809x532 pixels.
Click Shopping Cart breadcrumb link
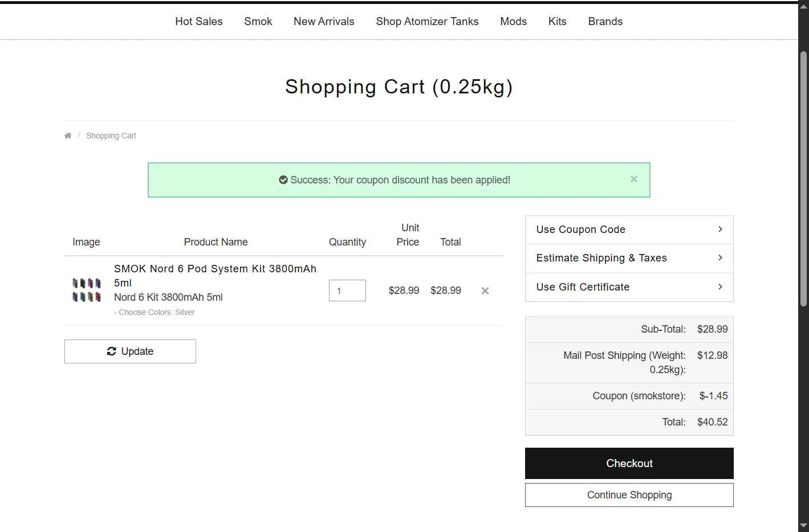pyautogui.click(x=111, y=136)
